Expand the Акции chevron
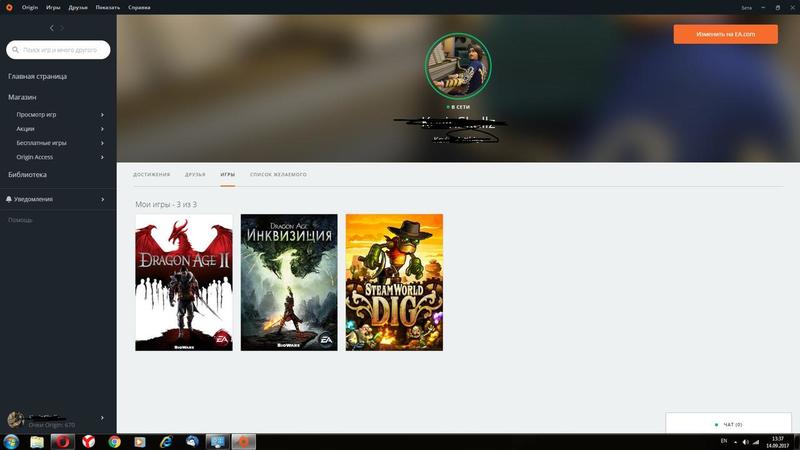 [103, 129]
